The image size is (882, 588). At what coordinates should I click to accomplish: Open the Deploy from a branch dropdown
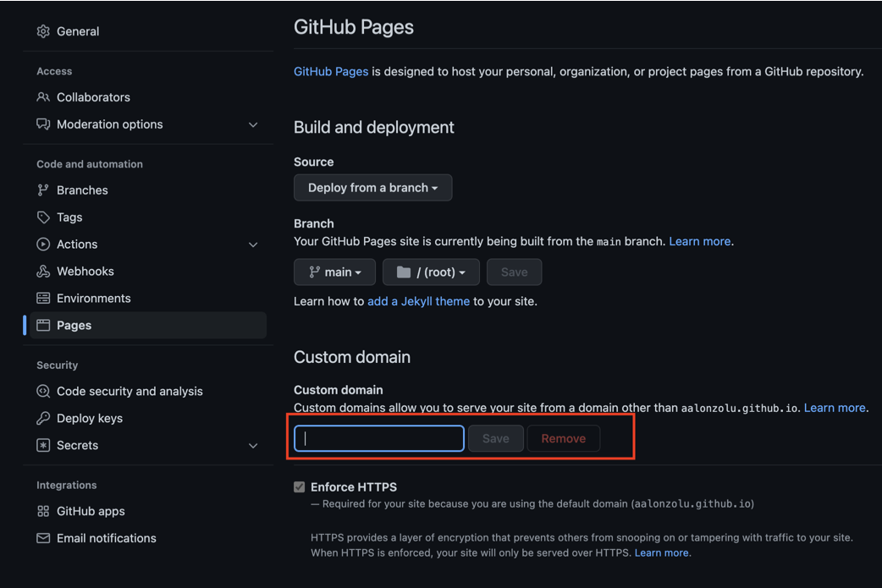pyautogui.click(x=373, y=188)
